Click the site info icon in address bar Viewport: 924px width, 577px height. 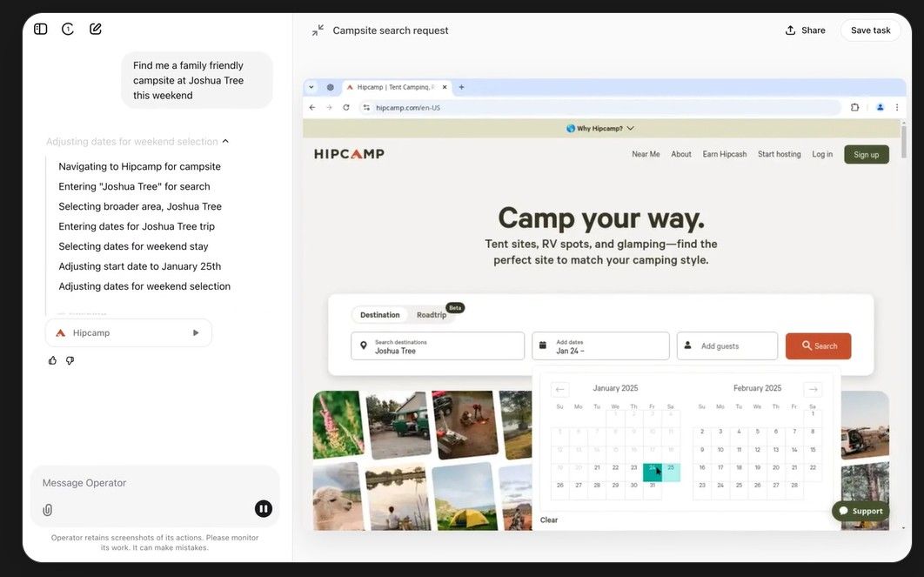click(x=366, y=107)
